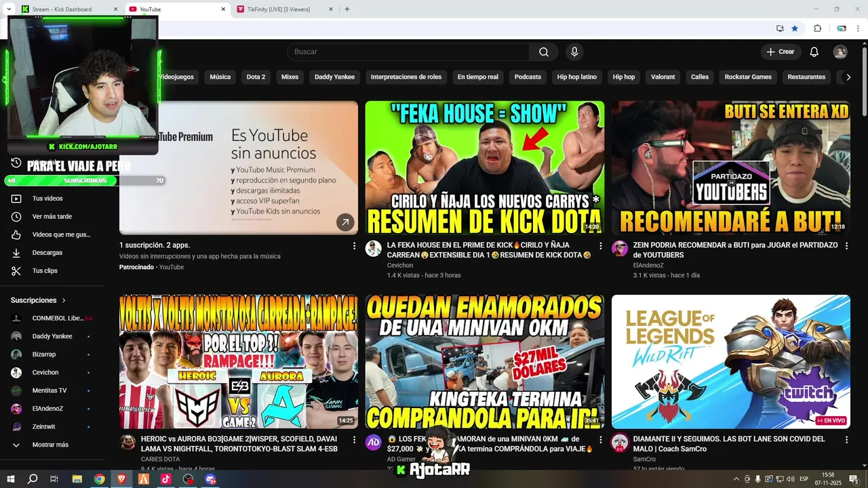
Task: Open options for HEROIC vs AURORA video
Action: point(354,440)
